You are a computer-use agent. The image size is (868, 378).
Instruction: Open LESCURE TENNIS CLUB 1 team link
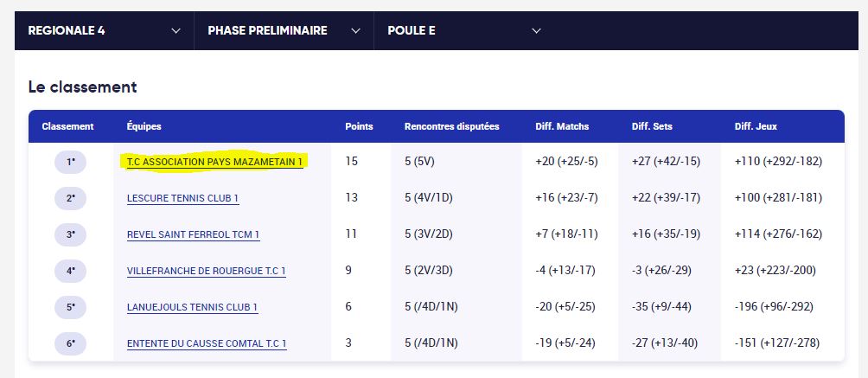pyautogui.click(x=182, y=198)
